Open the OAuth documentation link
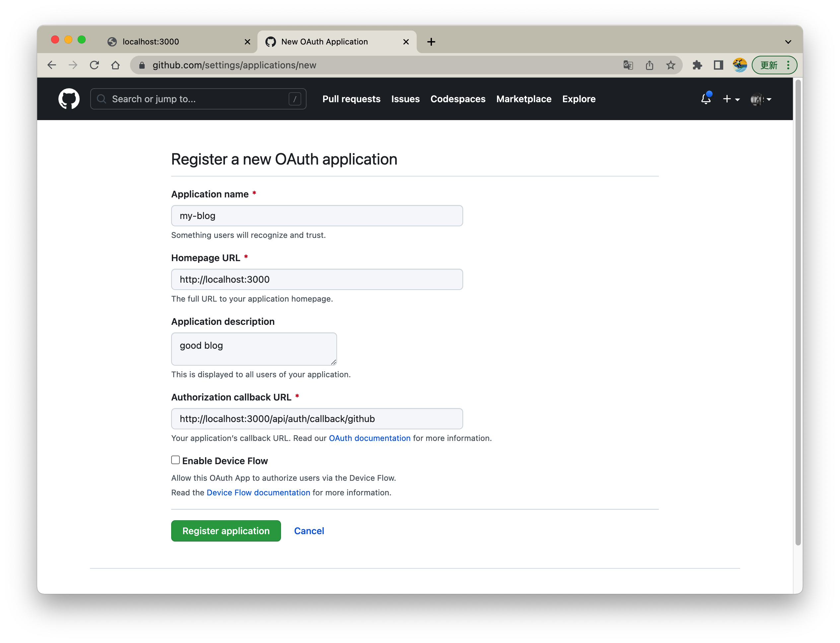840x643 pixels. tap(370, 438)
